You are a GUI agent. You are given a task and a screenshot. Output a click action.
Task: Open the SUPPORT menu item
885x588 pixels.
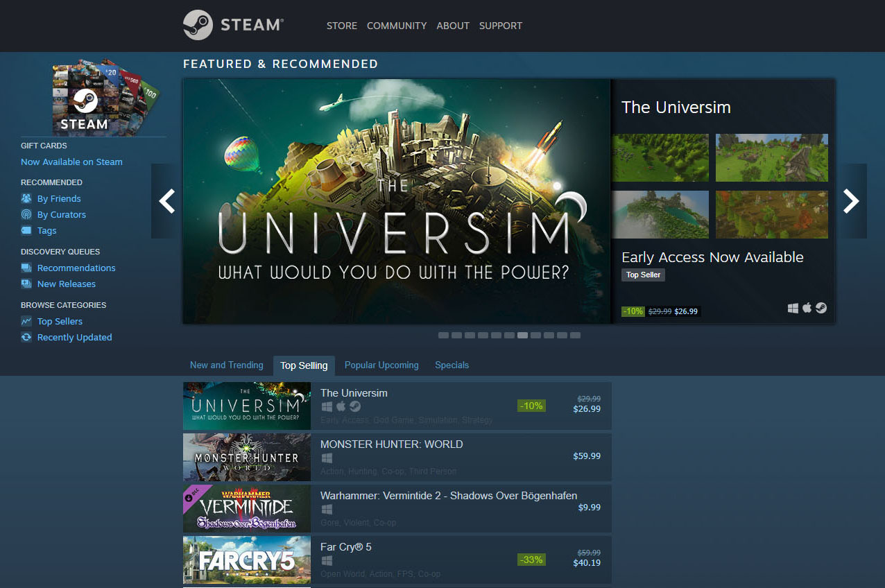501,26
